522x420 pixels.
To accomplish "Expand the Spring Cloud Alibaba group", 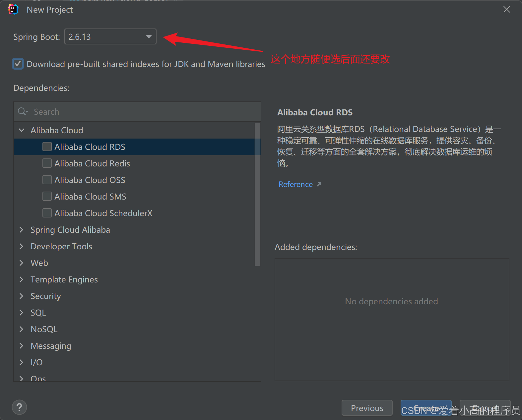I will [22, 230].
